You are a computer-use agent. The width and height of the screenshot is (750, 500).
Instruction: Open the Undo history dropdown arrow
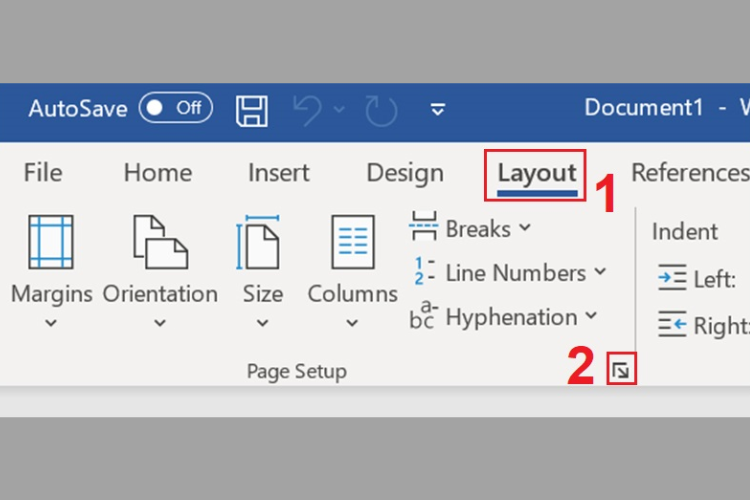339,110
